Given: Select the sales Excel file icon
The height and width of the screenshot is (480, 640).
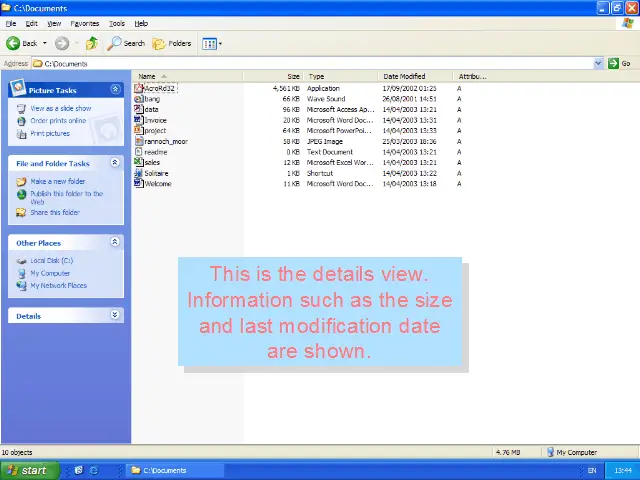Looking at the screenshot, I should 139,162.
